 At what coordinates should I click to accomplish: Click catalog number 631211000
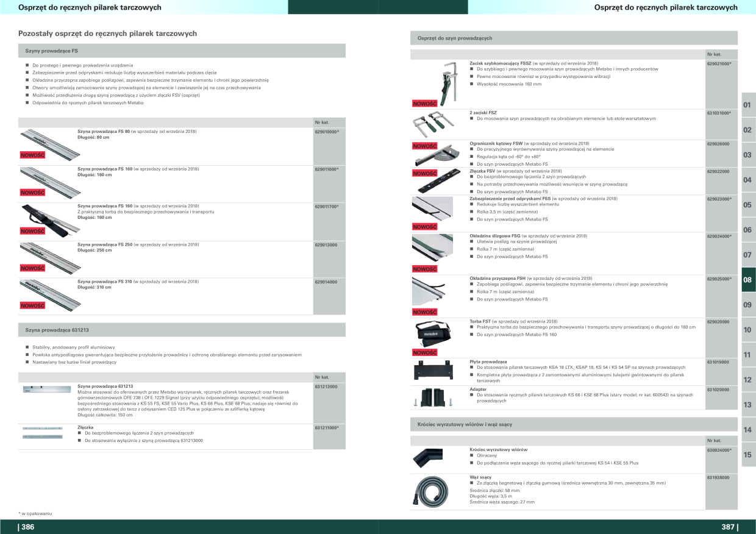(x=327, y=428)
